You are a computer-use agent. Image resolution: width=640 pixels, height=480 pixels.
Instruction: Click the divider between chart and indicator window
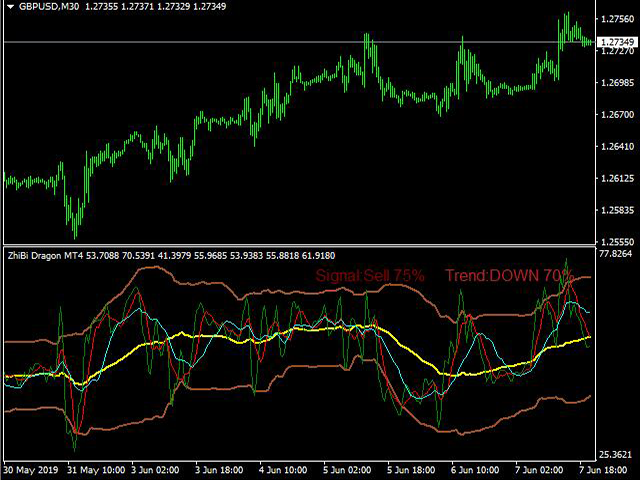click(300, 246)
